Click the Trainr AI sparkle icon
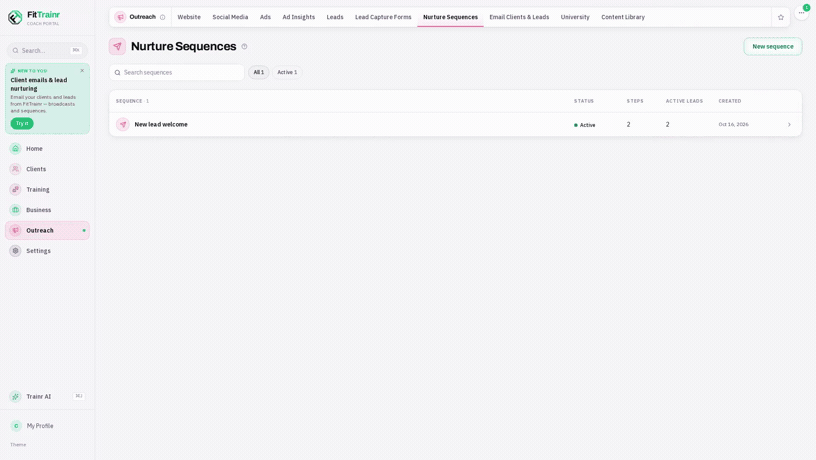Screen dimensions: 816x460 click(16, 397)
